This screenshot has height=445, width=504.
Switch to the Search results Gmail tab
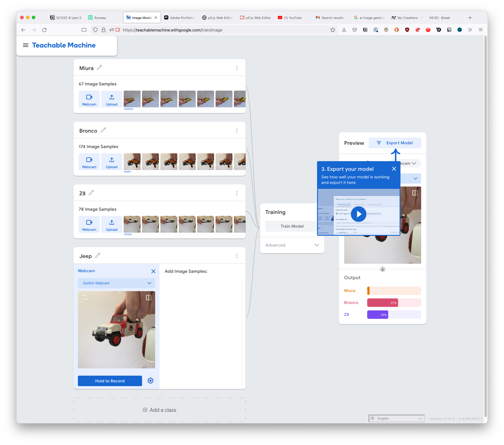(331, 18)
